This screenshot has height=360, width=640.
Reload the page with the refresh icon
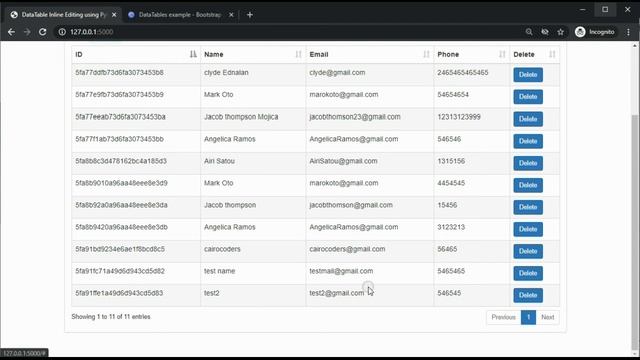coord(42,32)
